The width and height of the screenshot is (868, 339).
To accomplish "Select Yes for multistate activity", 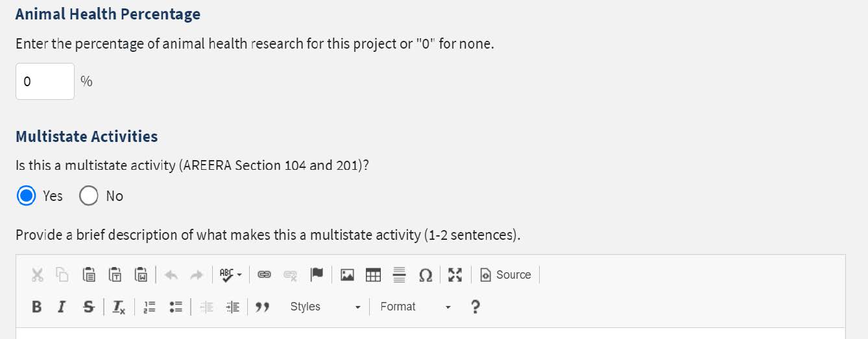I will point(27,196).
